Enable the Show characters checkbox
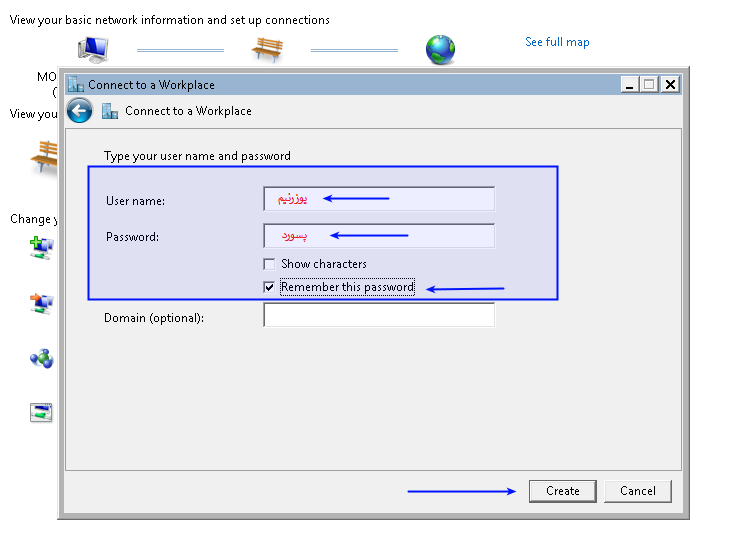 (269, 264)
